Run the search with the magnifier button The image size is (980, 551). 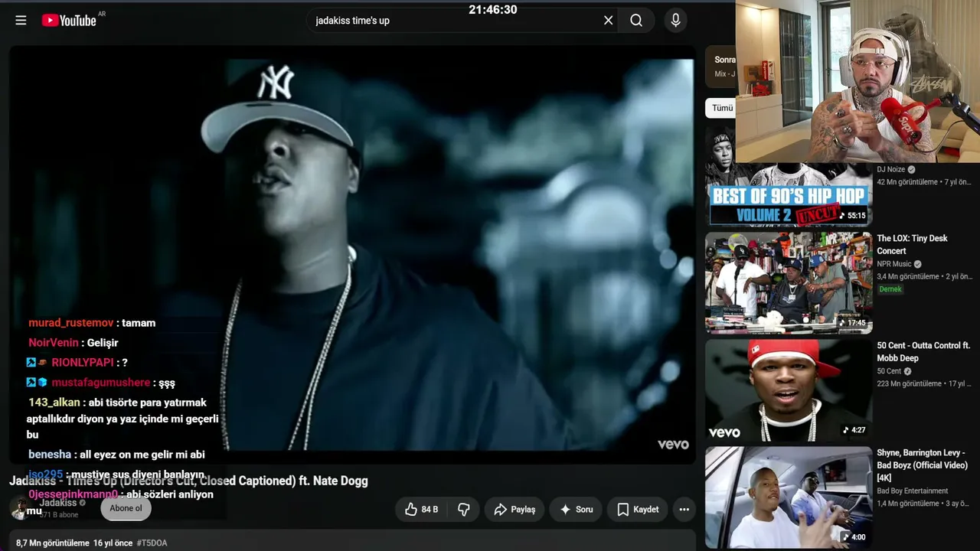pyautogui.click(x=636, y=21)
